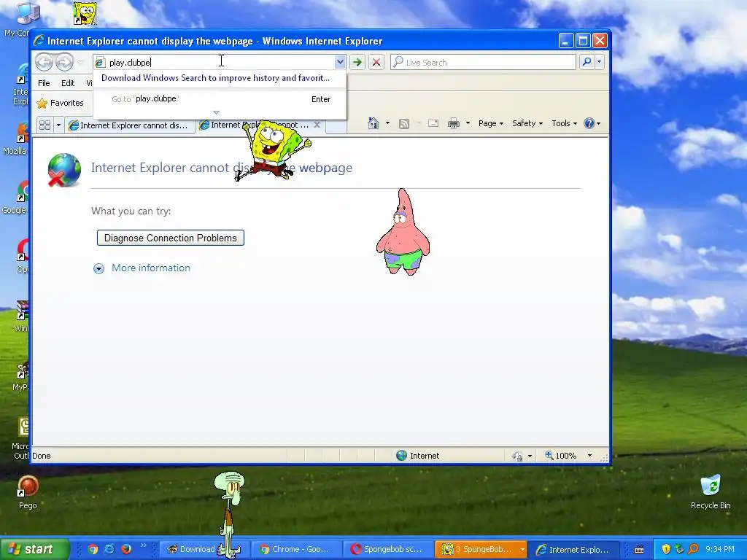Click the green Go arrow button

point(357,62)
